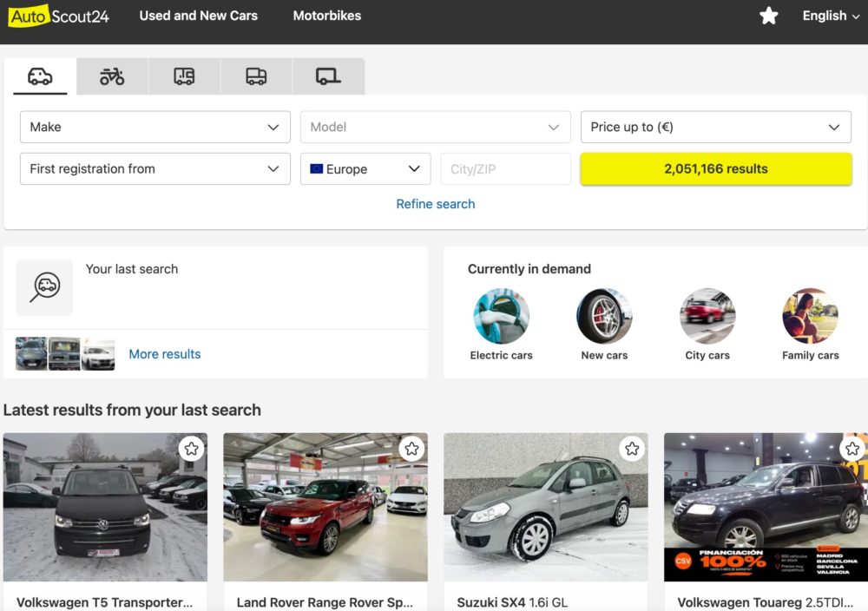Image resolution: width=868 pixels, height=611 pixels.
Task: Favorite the Land Rover Range Rover listing
Action: pyautogui.click(x=411, y=449)
